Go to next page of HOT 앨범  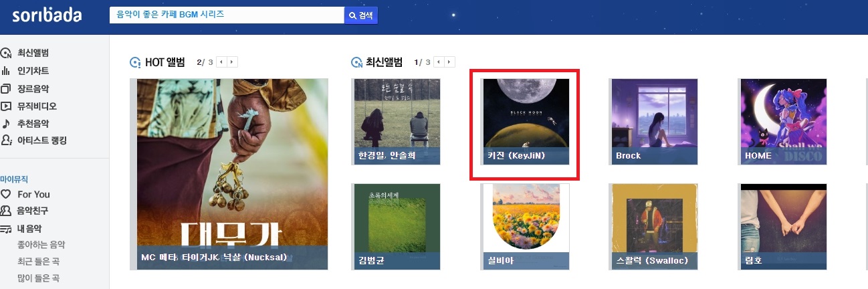232,62
